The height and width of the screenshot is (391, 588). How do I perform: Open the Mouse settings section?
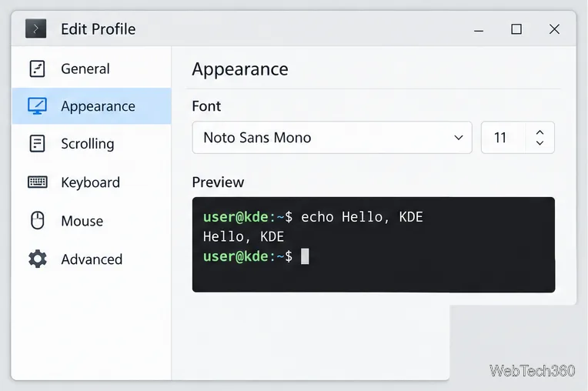pyautogui.click(x=92, y=221)
